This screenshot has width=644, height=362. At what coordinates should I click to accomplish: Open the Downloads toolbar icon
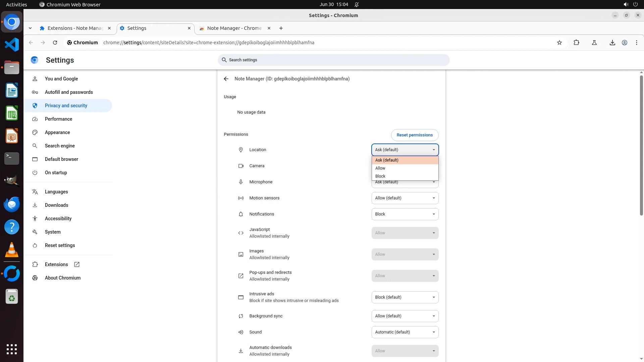612,43
